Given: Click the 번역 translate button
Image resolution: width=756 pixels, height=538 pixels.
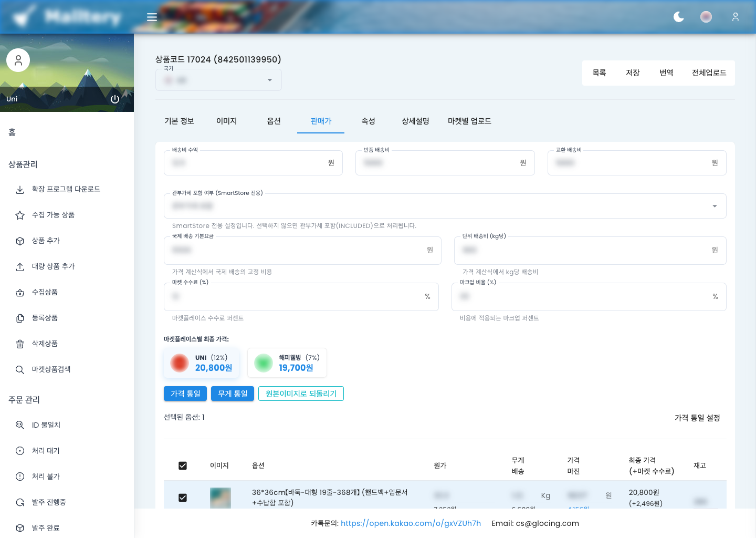Looking at the screenshot, I should [666, 73].
